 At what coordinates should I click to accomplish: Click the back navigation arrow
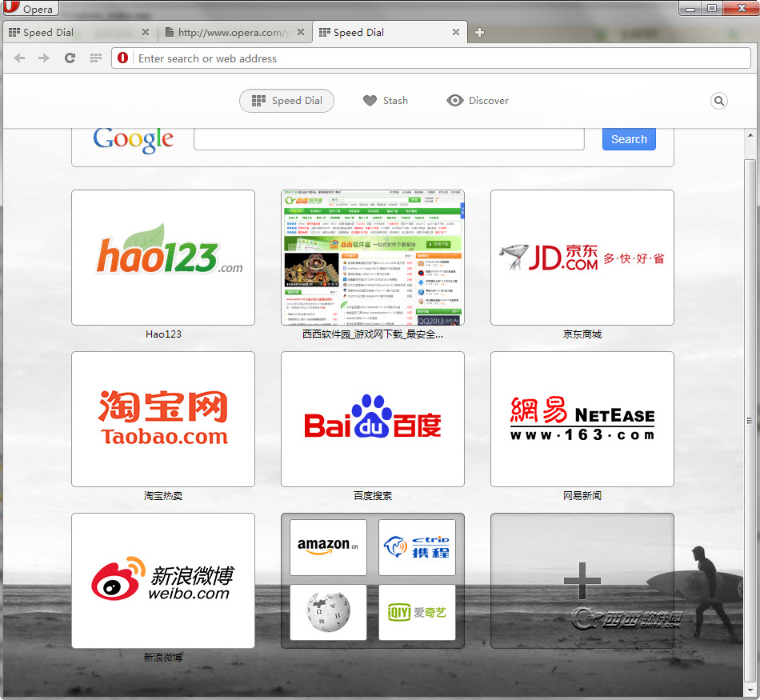click(19, 58)
